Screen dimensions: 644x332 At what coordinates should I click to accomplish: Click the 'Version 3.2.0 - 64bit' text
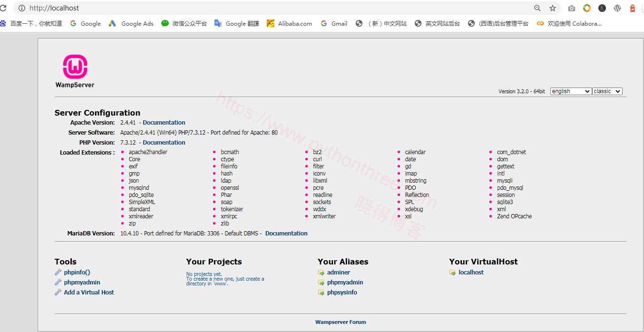(522, 91)
